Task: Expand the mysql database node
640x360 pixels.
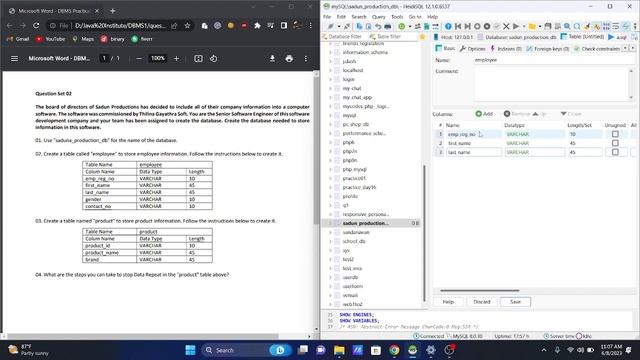Action: click(330, 115)
